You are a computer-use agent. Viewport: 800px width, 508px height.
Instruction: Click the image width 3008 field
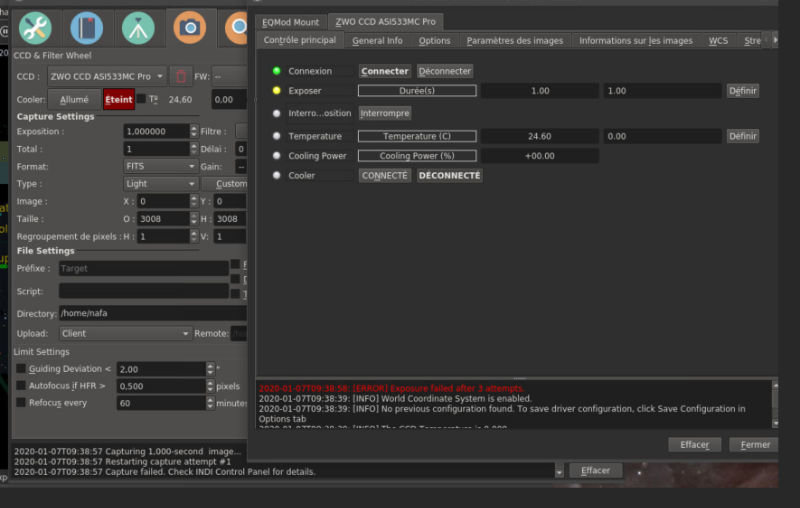click(x=163, y=219)
